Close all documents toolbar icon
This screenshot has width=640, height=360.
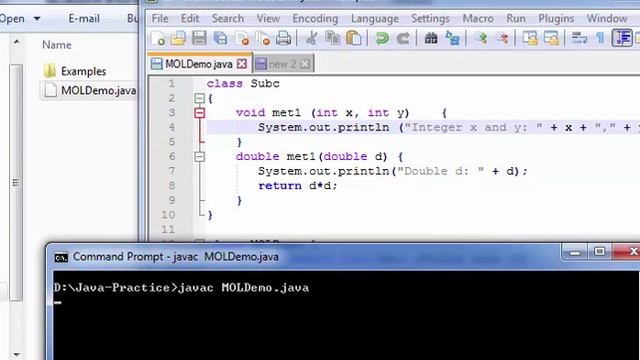click(x=262, y=38)
